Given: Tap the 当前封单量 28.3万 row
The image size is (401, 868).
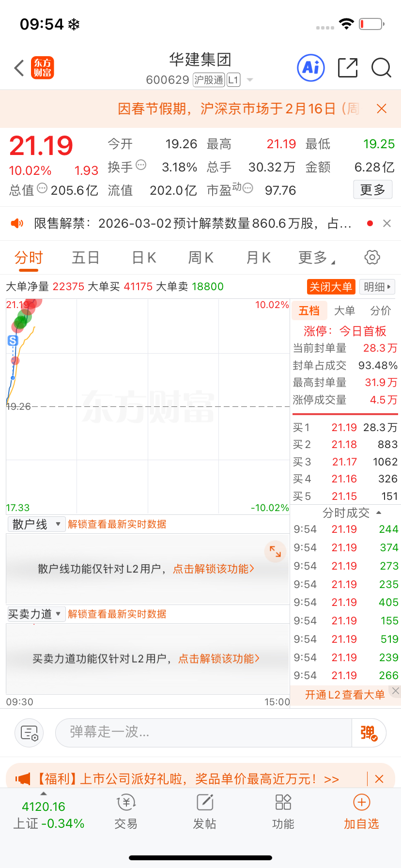Looking at the screenshot, I should [345, 348].
